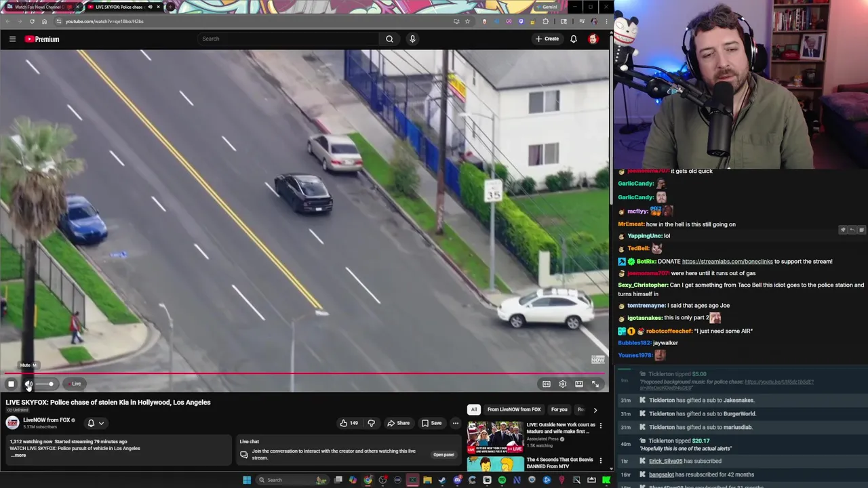The width and height of the screenshot is (868, 488).
Task: Open the video player settings gear
Action: [x=563, y=384]
